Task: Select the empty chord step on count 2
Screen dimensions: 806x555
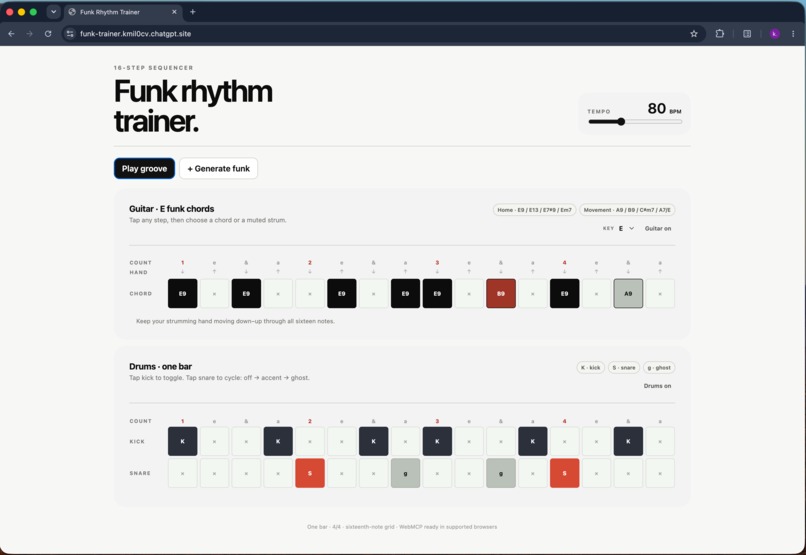Action: tap(310, 293)
